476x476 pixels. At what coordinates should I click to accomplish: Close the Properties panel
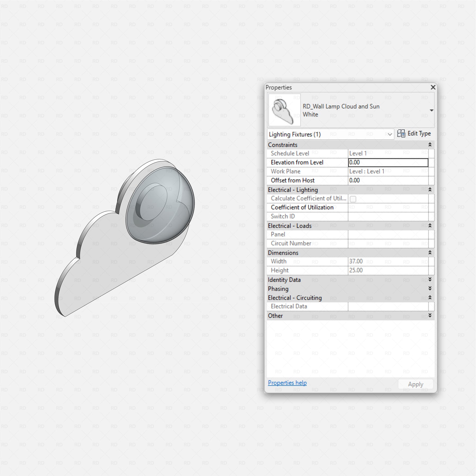tap(433, 87)
